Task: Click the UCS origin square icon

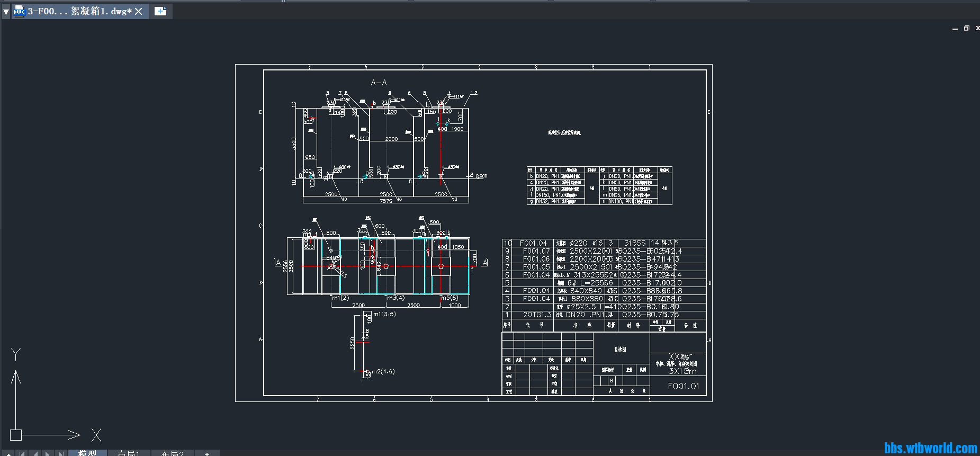Action: 16,435
